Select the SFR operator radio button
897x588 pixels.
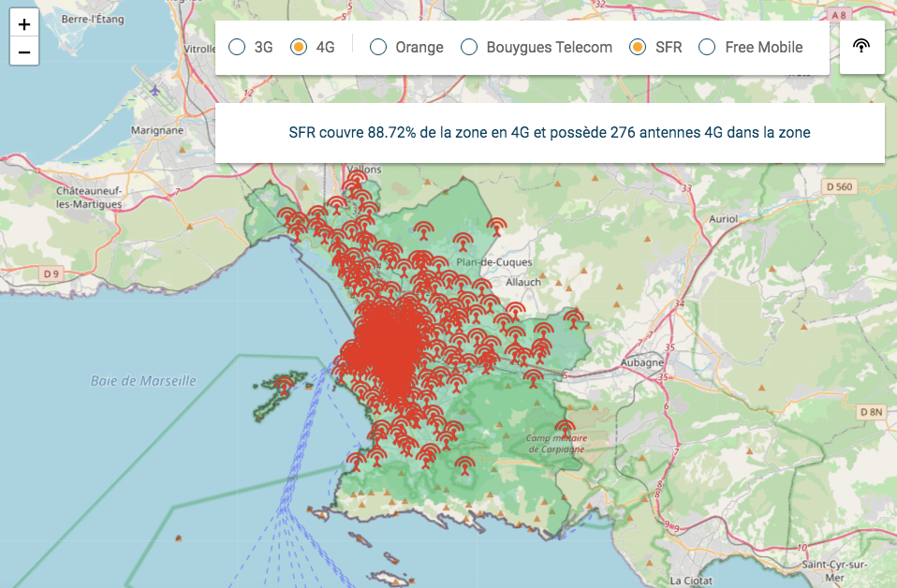tap(638, 47)
